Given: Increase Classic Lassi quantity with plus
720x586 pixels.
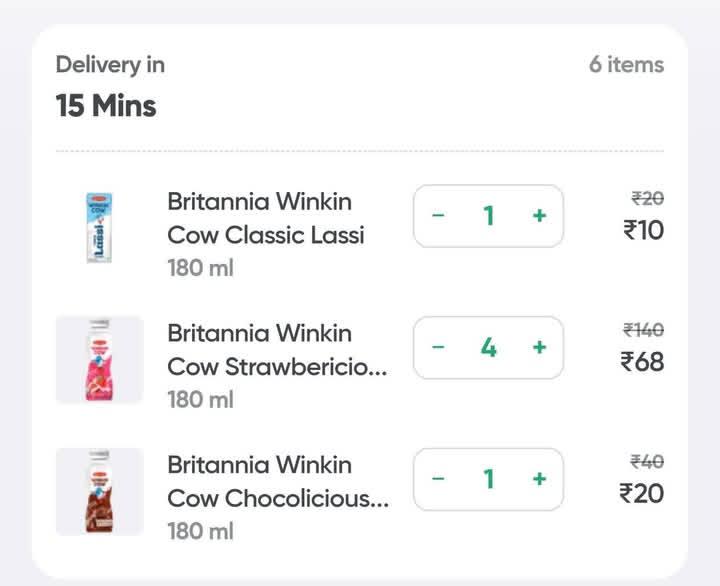Looking at the screenshot, I should coord(539,216).
